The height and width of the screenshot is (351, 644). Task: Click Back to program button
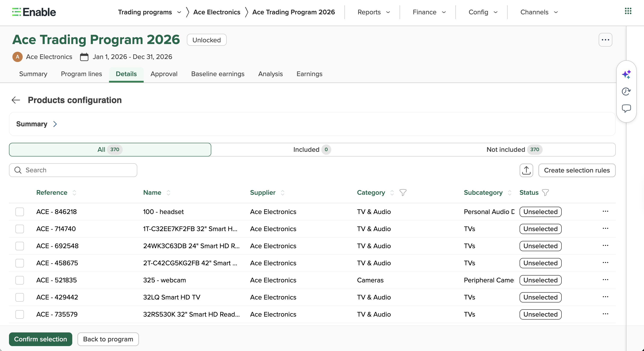pos(108,339)
